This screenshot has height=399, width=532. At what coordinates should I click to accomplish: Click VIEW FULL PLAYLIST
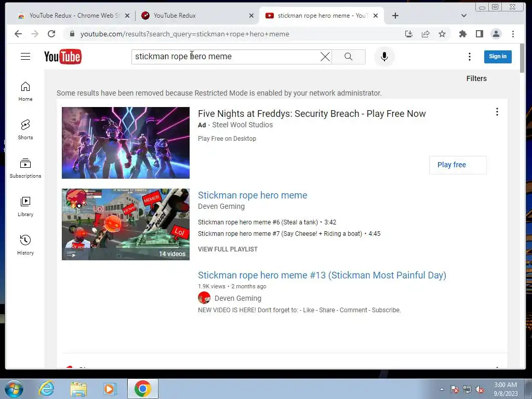click(x=228, y=249)
